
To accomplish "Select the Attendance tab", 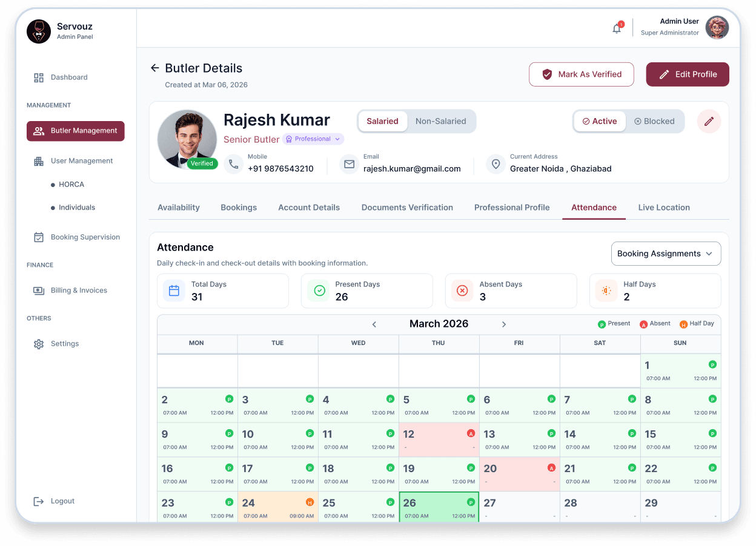I will 594,208.
